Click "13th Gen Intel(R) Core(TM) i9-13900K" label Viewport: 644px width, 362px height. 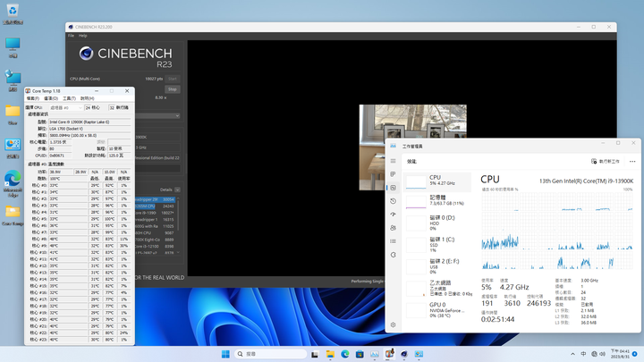click(586, 181)
